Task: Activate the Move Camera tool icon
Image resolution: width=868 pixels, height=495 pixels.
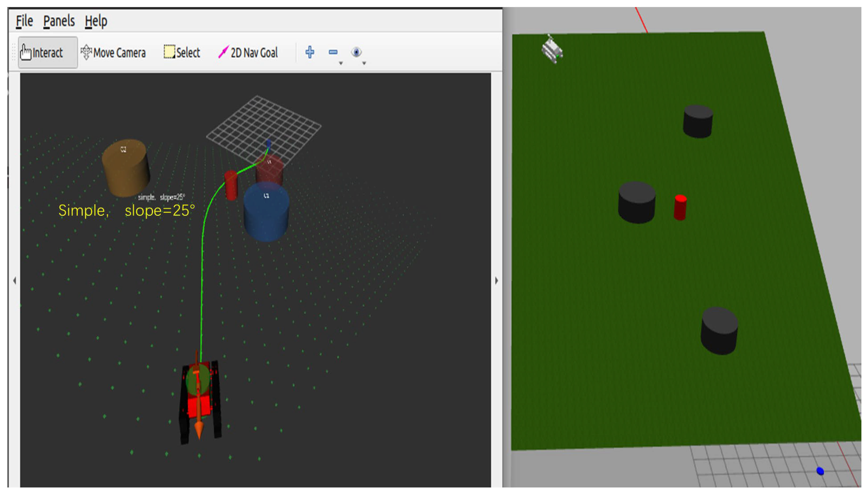Action: (86, 52)
